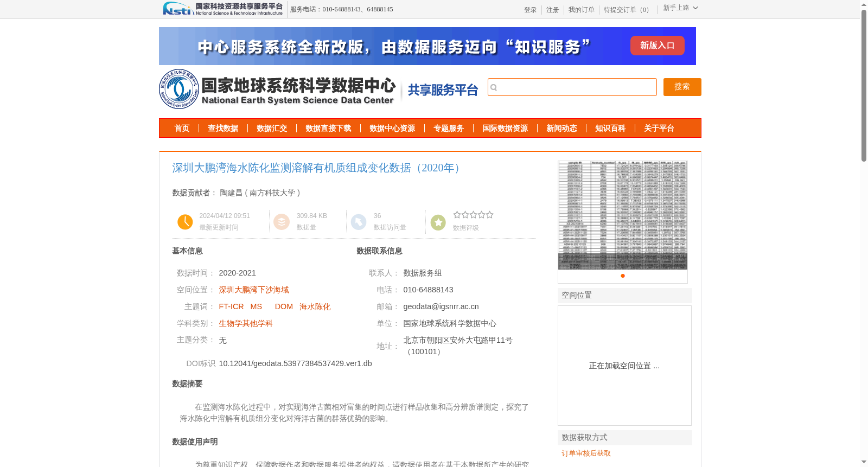The width and height of the screenshot is (868, 467).
Task: Open the 首页 menu item
Action: coord(182,129)
